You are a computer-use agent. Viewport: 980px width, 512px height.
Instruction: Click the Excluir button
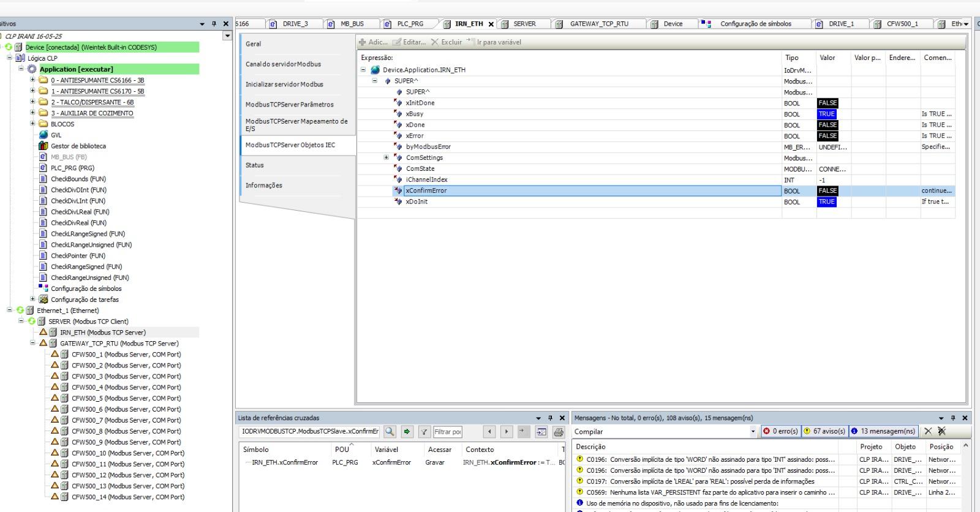[x=447, y=42]
